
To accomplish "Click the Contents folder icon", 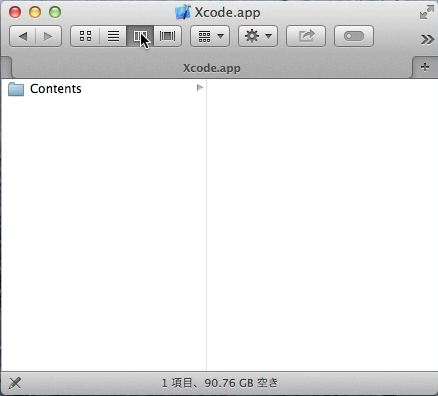I will (16, 89).
